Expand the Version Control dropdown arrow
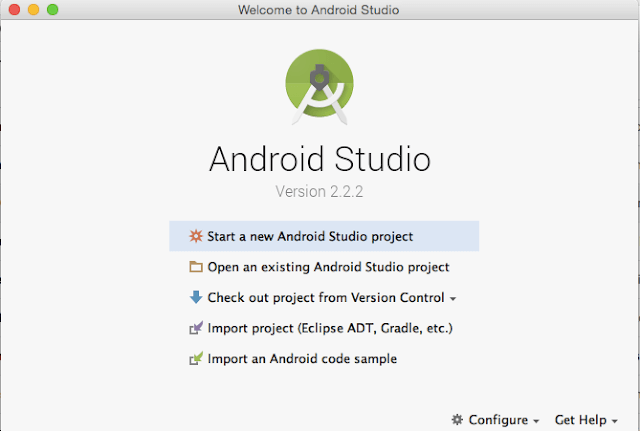 [453, 299]
